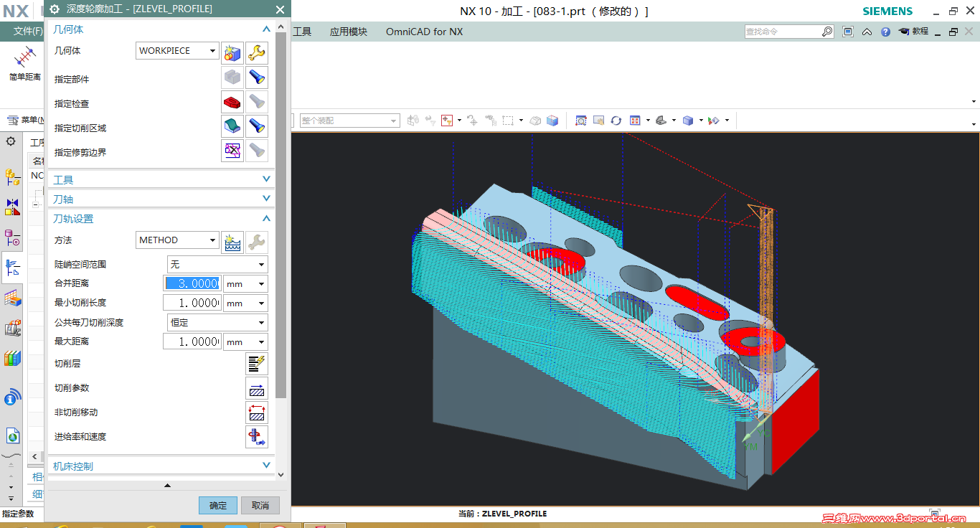The width and height of the screenshot is (980, 528).
Task: Click the 简单距离 measure distance tool
Action: tap(24, 64)
